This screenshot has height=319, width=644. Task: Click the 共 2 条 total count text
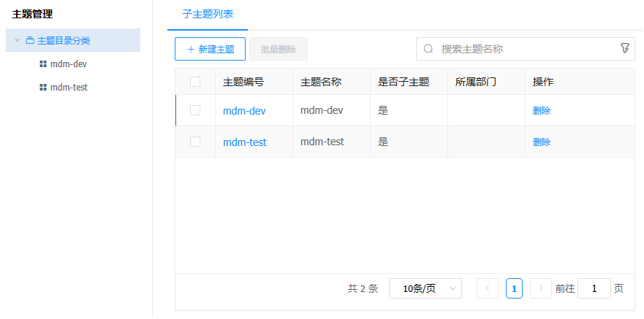tap(363, 288)
